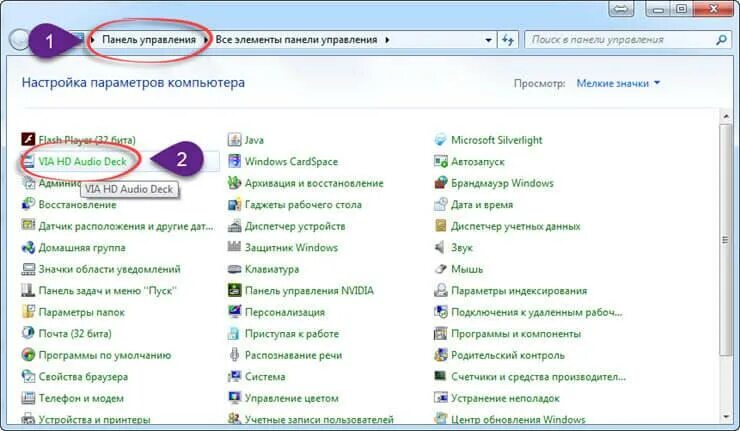This screenshot has height=431, width=740.
Task: Select Все элементы панели управления breadcrumb
Action: coord(296,40)
